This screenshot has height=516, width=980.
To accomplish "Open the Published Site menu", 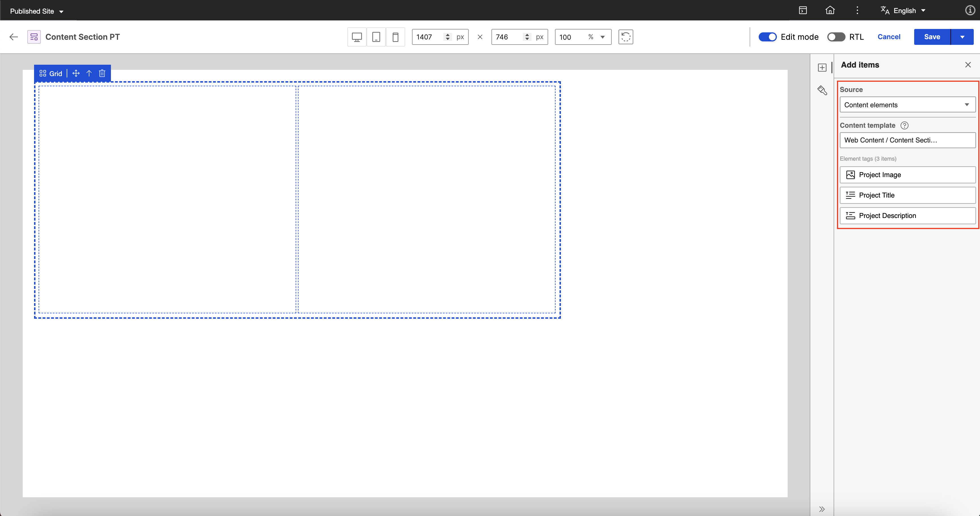I will click(37, 11).
